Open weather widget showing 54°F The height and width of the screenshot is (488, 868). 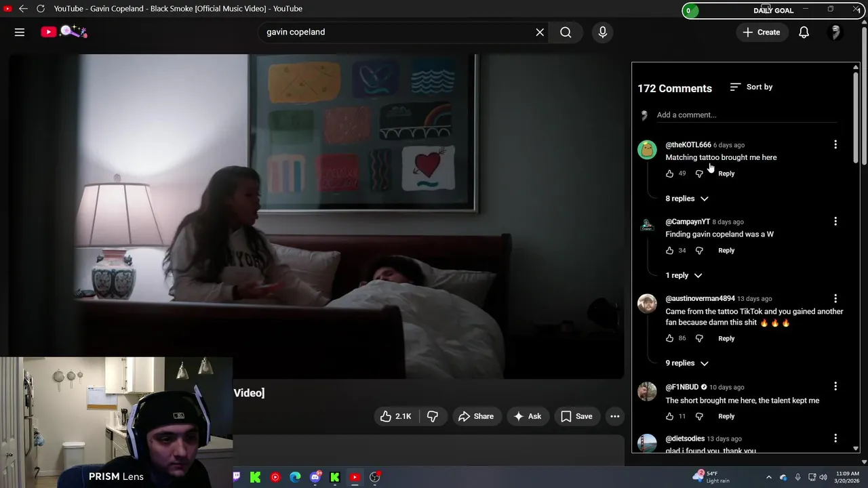pyautogui.click(x=712, y=477)
